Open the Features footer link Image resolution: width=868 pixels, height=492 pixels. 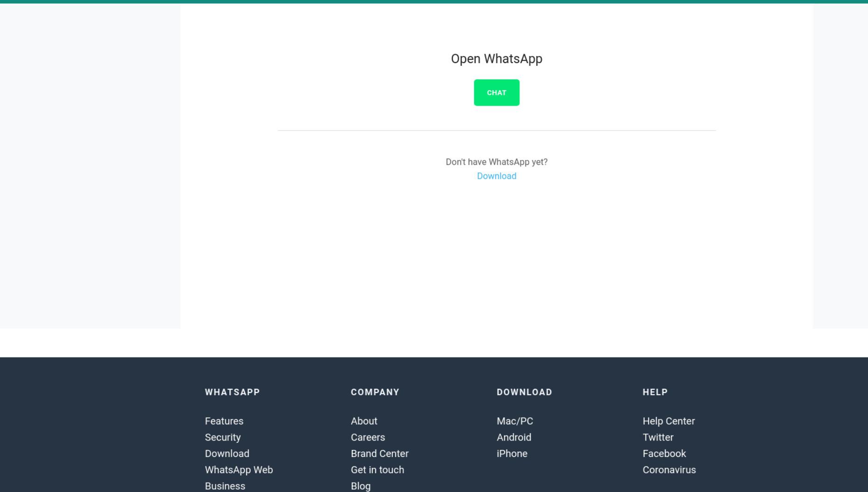224,421
